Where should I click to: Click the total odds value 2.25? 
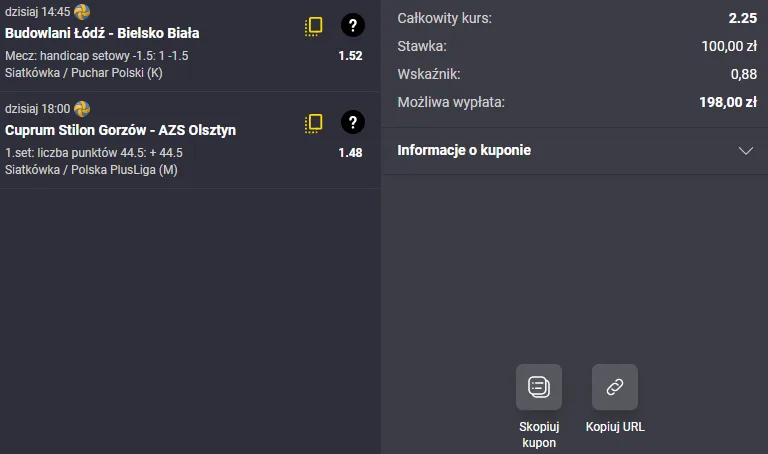[743, 18]
